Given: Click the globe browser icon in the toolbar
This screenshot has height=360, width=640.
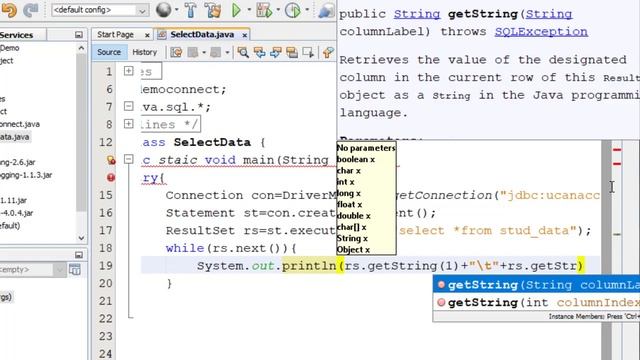Looking at the screenshot, I should pyautogui.click(x=164, y=10).
